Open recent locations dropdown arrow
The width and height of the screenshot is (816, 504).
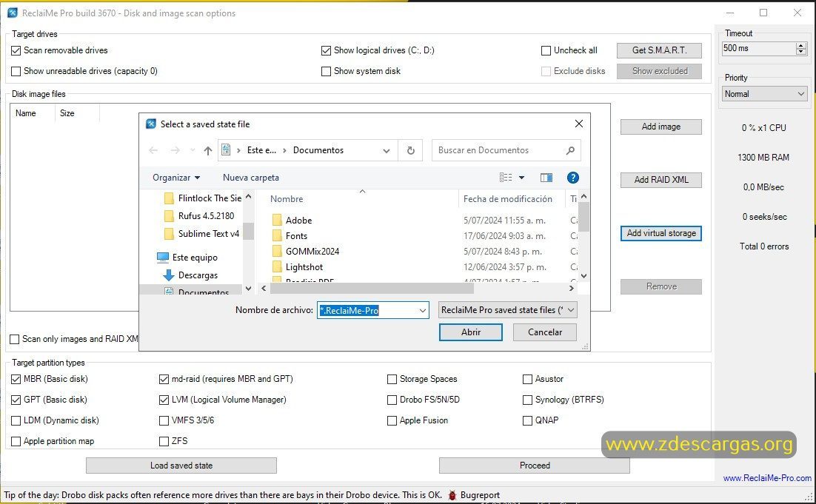coord(193,150)
